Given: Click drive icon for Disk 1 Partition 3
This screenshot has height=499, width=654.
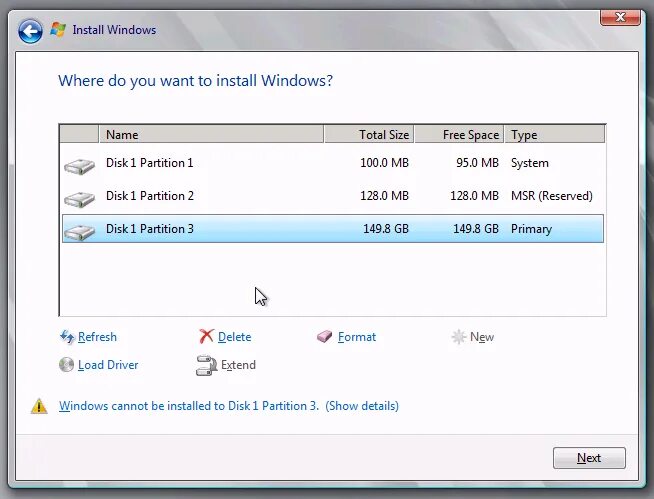Looking at the screenshot, I should (79, 231).
